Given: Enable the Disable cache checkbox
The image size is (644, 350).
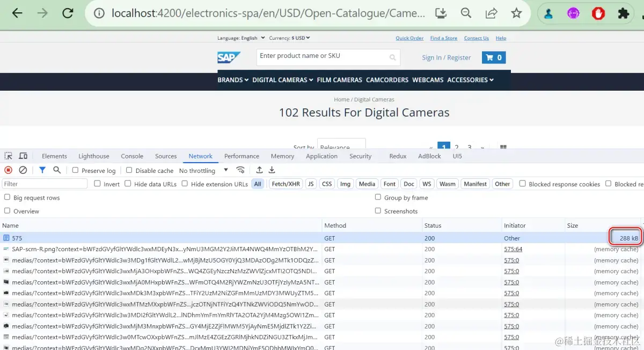Looking at the screenshot, I should (x=129, y=170).
